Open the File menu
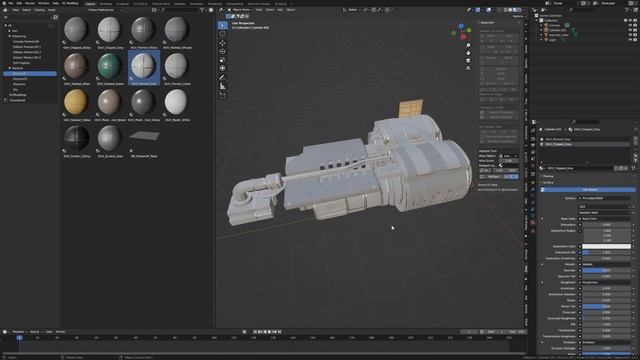 point(11,3)
